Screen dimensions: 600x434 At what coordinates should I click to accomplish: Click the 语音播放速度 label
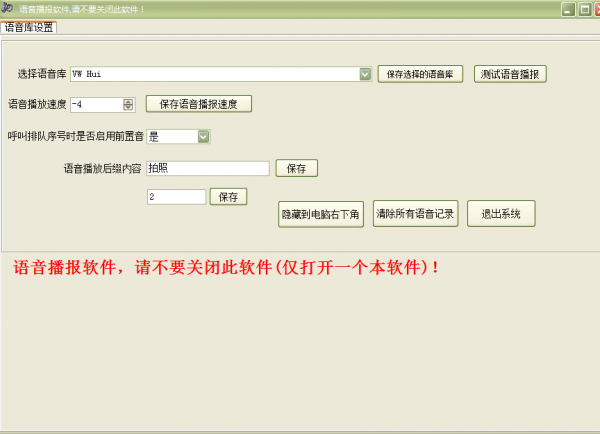click(37, 104)
